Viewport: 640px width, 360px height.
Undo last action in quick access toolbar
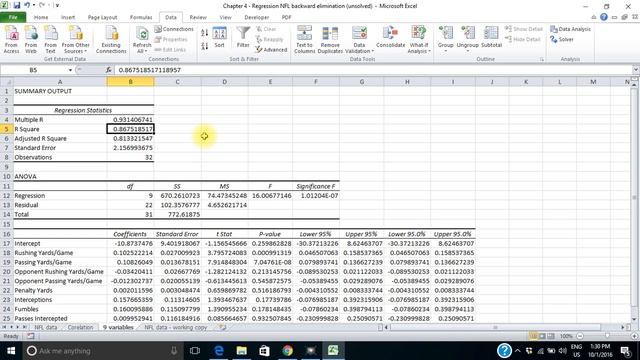[27, 5]
